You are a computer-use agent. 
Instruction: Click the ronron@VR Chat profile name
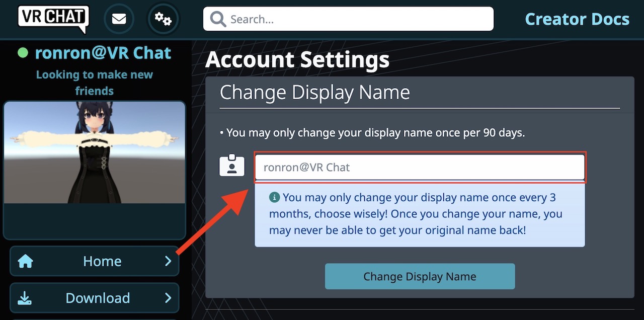pos(103,53)
